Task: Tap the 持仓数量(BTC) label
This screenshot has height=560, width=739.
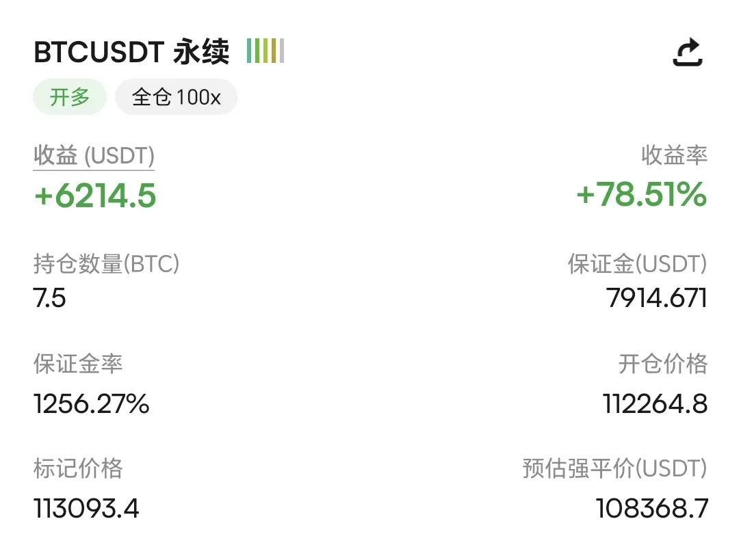Action: pyautogui.click(x=107, y=264)
